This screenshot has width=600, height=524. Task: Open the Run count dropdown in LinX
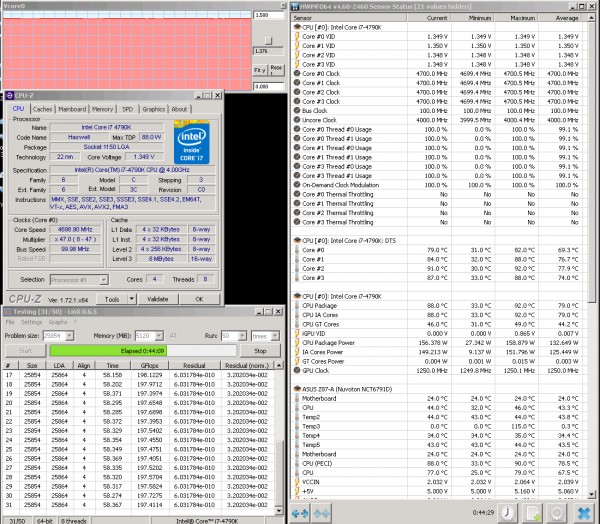242,336
